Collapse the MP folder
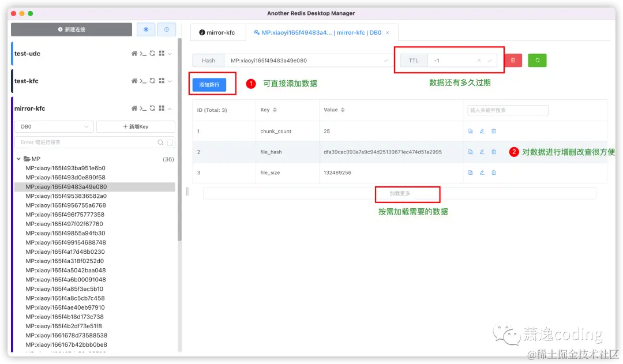The width and height of the screenshot is (623, 364). tap(18, 159)
